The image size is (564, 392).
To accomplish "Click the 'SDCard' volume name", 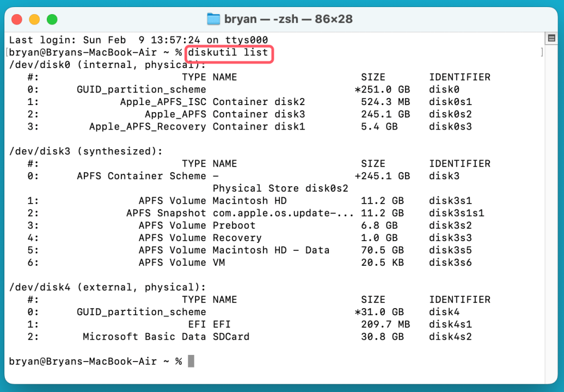I will click(231, 336).
